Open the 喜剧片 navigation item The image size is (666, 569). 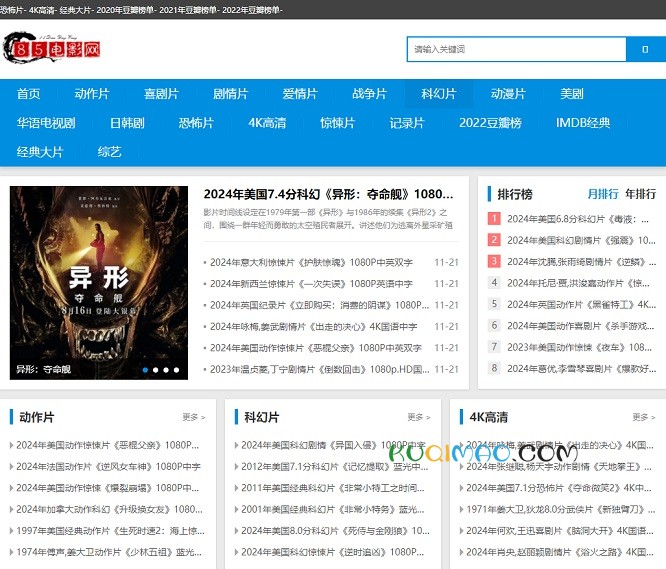[161, 94]
